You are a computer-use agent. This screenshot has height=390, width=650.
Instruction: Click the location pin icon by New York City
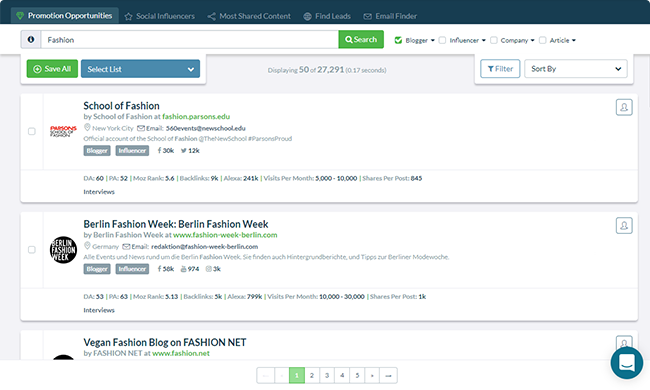point(87,128)
